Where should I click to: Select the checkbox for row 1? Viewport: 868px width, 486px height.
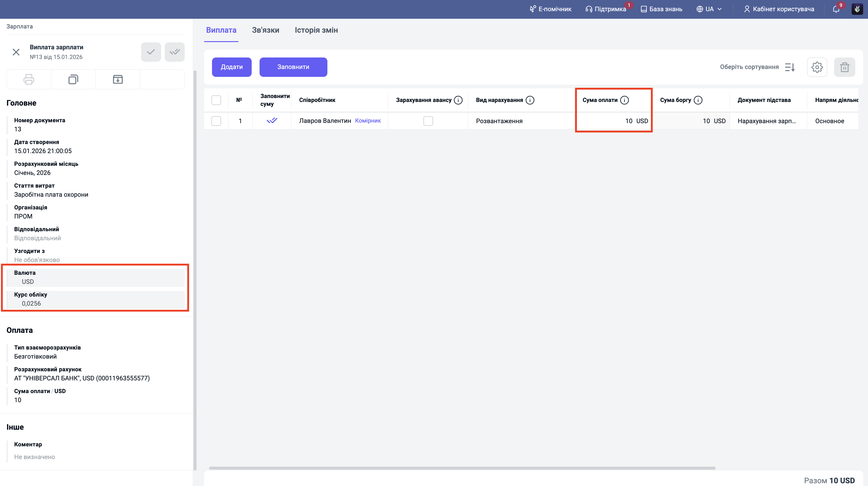[216, 121]
